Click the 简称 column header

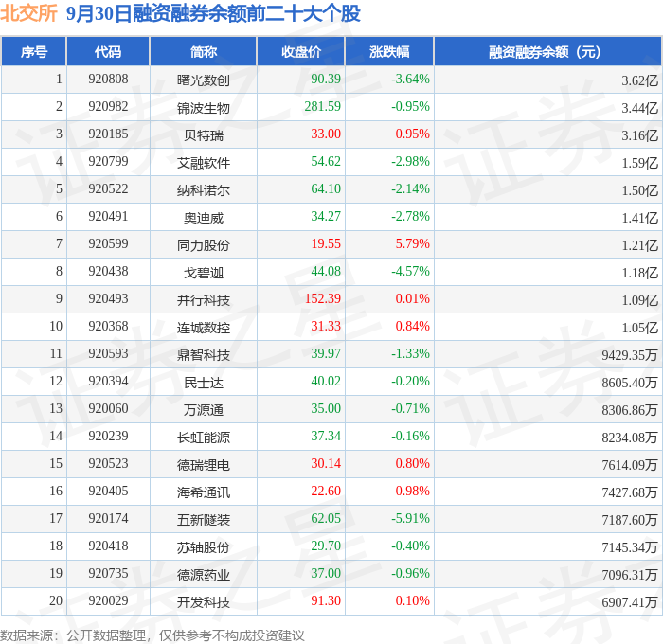coord(204,52)
